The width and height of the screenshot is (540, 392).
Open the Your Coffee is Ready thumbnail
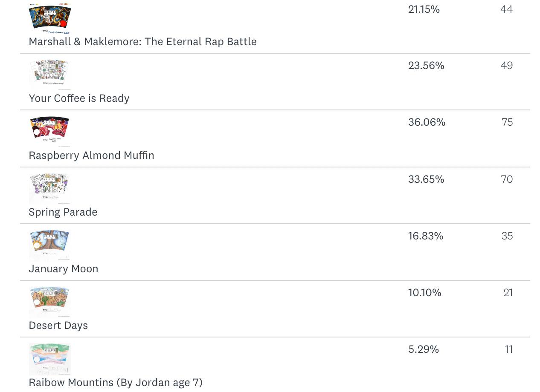click(x=49, y=75)
